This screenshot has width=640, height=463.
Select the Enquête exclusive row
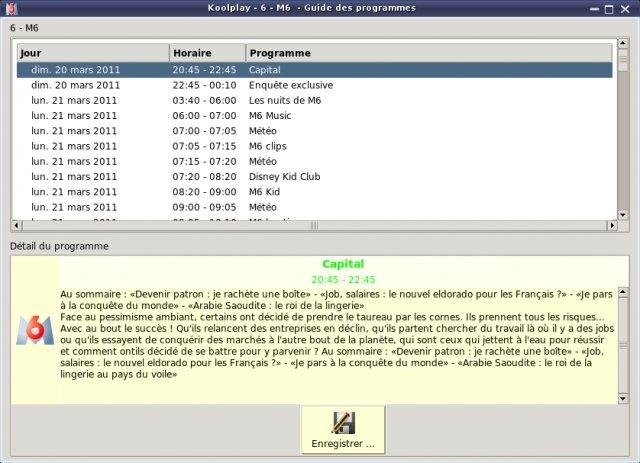coord(315,85)
